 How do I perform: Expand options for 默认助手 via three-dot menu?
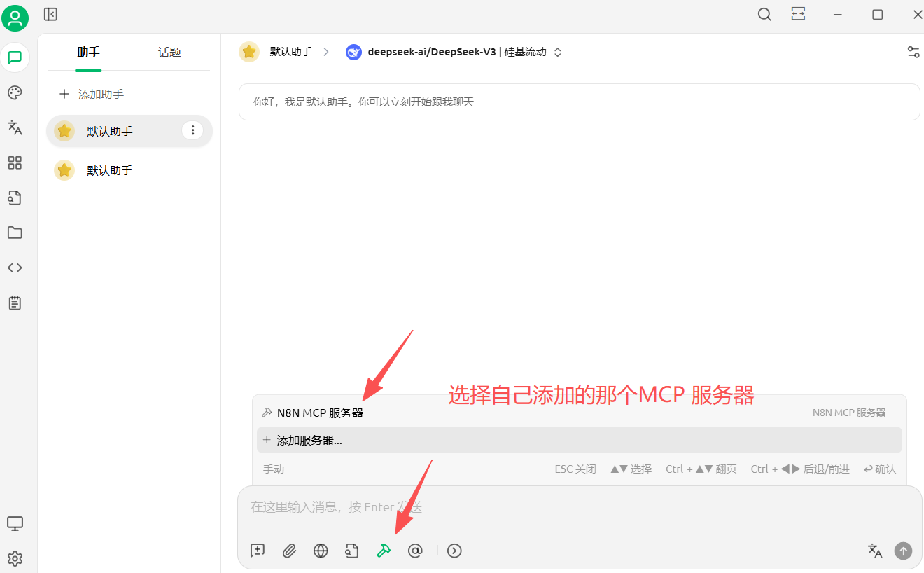point(192,130)
